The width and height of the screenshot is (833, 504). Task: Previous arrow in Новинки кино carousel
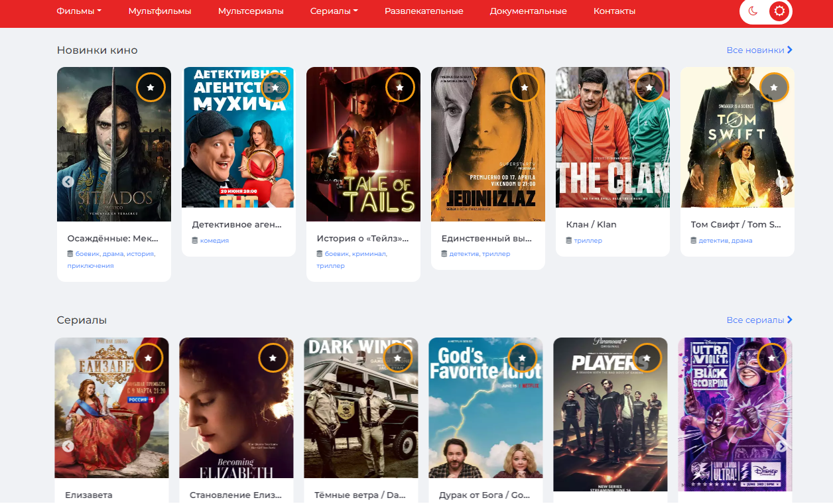click(68, 182)
